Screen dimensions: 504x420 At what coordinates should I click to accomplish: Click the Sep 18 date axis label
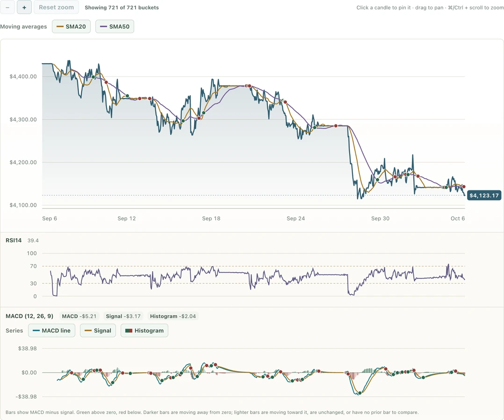pyautogui.click(x=211, y=218)
